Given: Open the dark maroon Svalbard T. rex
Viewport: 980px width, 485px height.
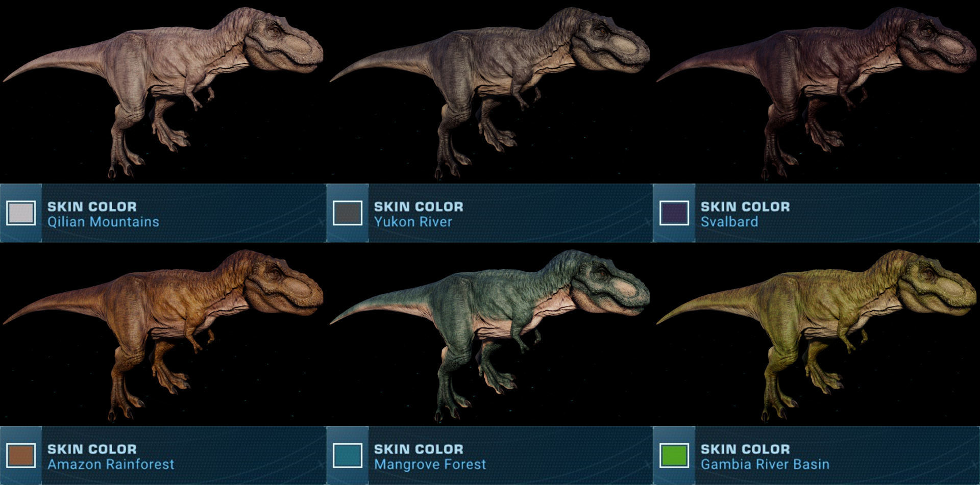Looking at the screenshot, I should pyautogui.click(x=817, y=92).
